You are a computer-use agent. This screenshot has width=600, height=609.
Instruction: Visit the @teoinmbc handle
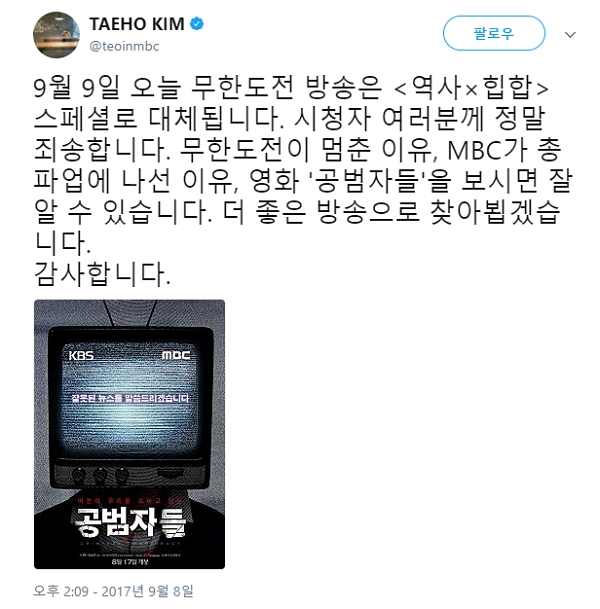124,46
